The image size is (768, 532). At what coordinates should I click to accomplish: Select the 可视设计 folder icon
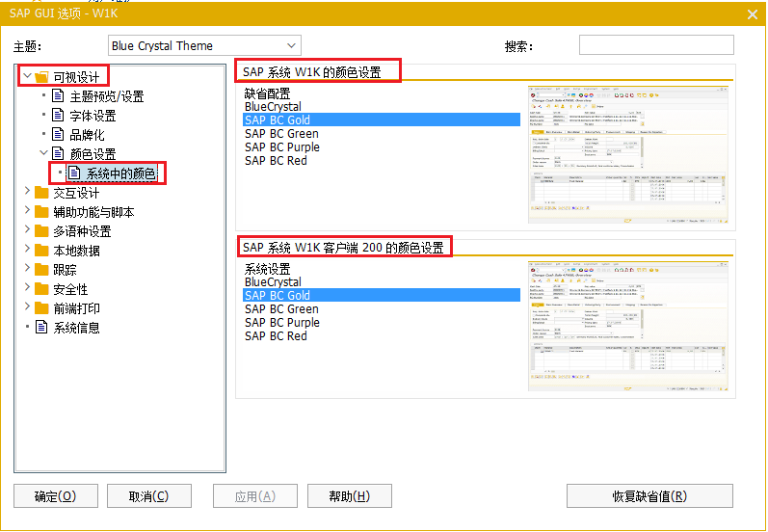[42, 77]
